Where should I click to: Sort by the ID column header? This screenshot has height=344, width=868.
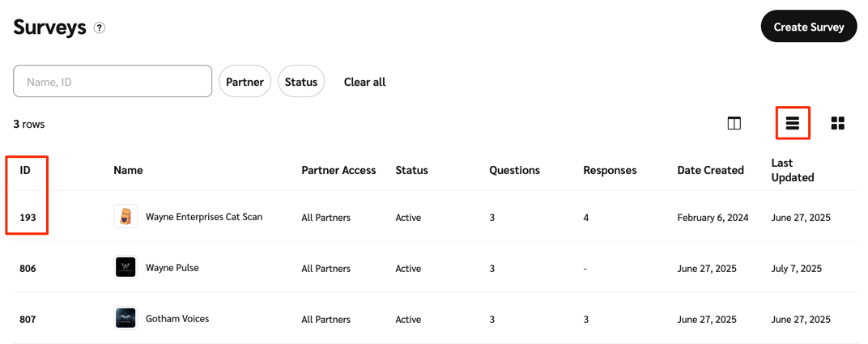pos(25,170)
